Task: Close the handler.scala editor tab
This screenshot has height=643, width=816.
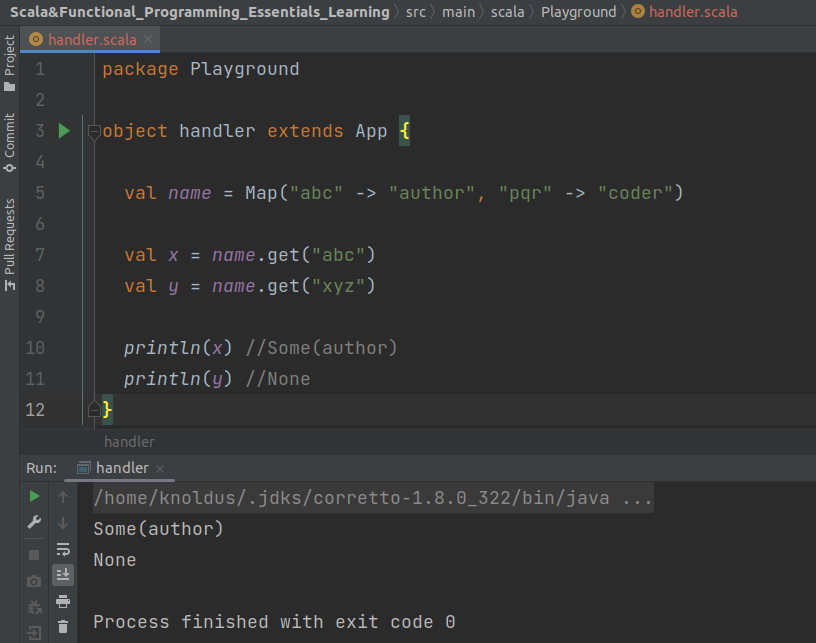Action: click(x=148, y=40)
